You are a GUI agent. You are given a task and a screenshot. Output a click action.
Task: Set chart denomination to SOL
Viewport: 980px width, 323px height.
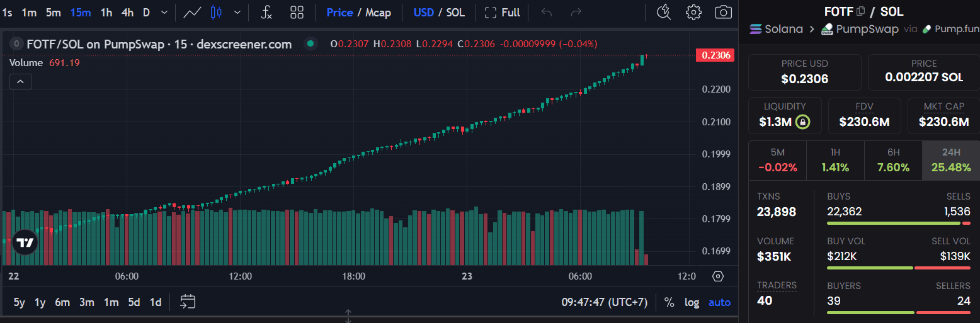point(455,13)
